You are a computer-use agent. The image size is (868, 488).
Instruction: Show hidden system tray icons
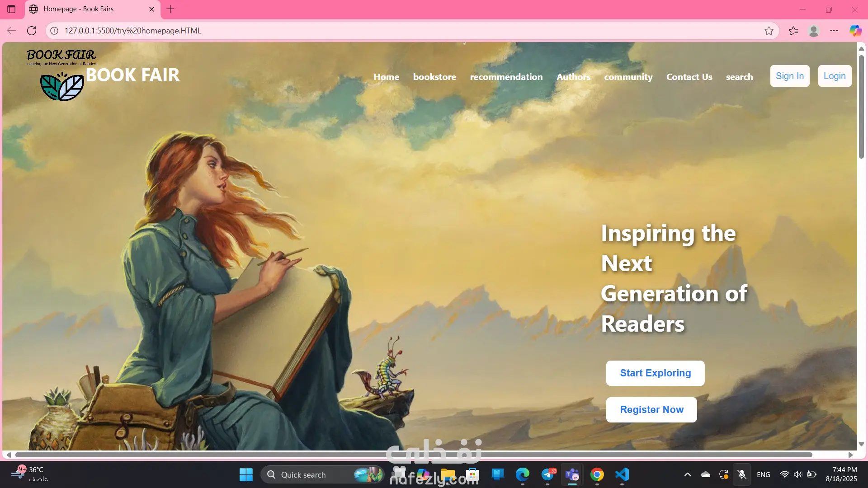[687, 474]
